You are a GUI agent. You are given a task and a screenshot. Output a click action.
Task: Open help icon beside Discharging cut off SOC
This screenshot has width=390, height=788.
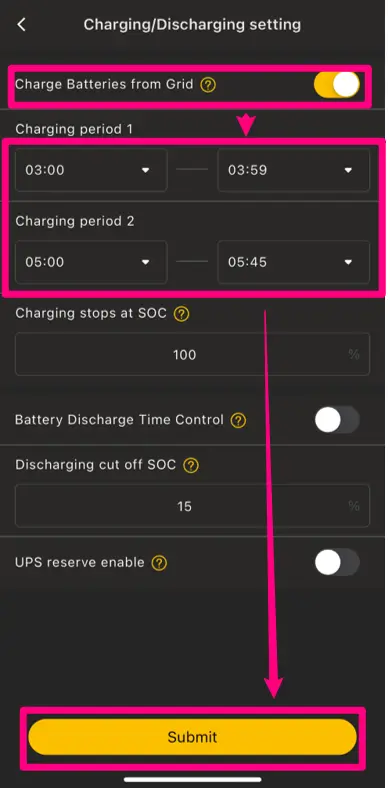[191, 465]
